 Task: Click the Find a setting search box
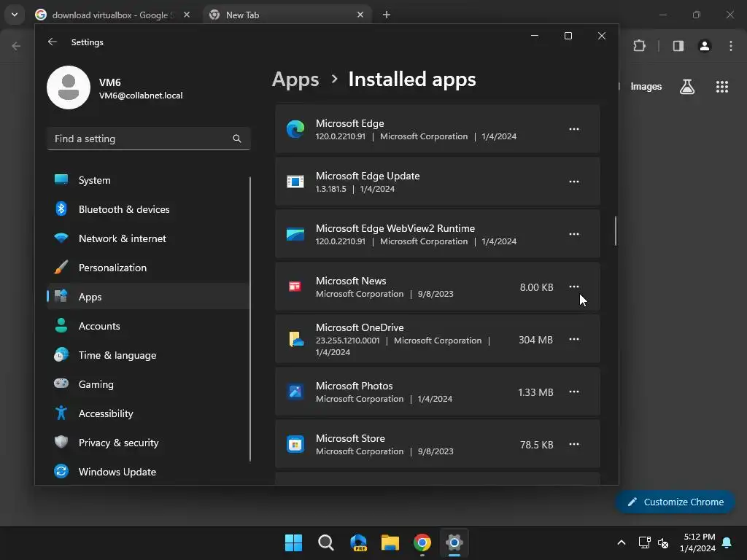click(148, 139)
